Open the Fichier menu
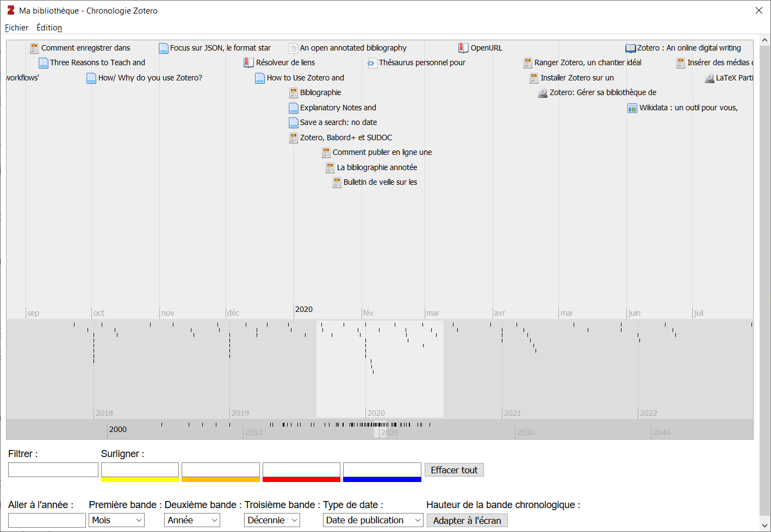The height and width of the screenshot is (532, 771). pyautogui.click(x=16, y=28)
